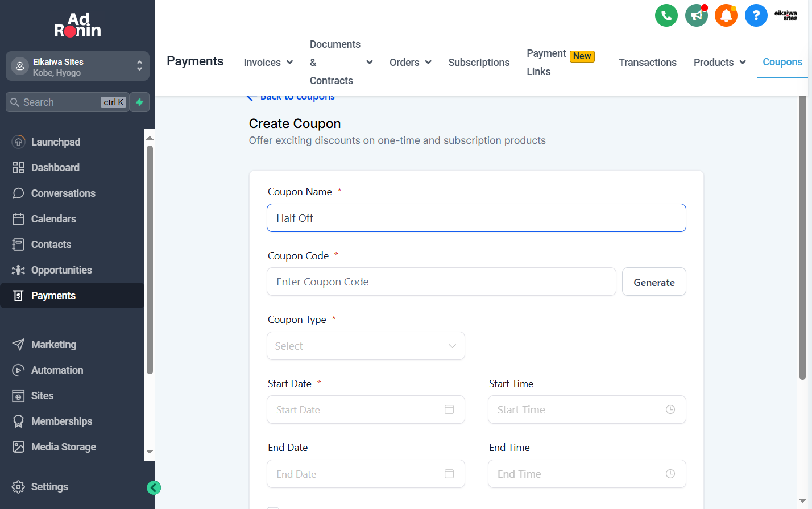This screenshot has width=812, height=509.
Task: Click the calendar icon in Start Date field
Action: click(x=449, y=409)
